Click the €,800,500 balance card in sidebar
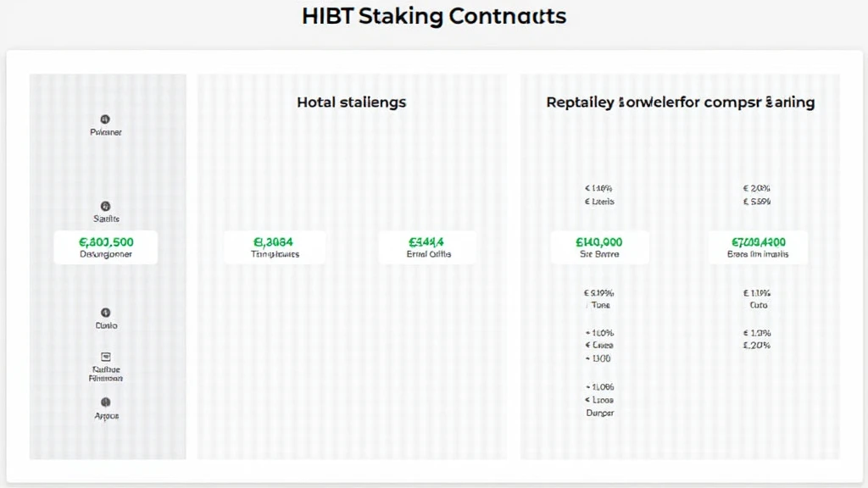Viewport: 868px width, 488px height. [x=106, y=247]
